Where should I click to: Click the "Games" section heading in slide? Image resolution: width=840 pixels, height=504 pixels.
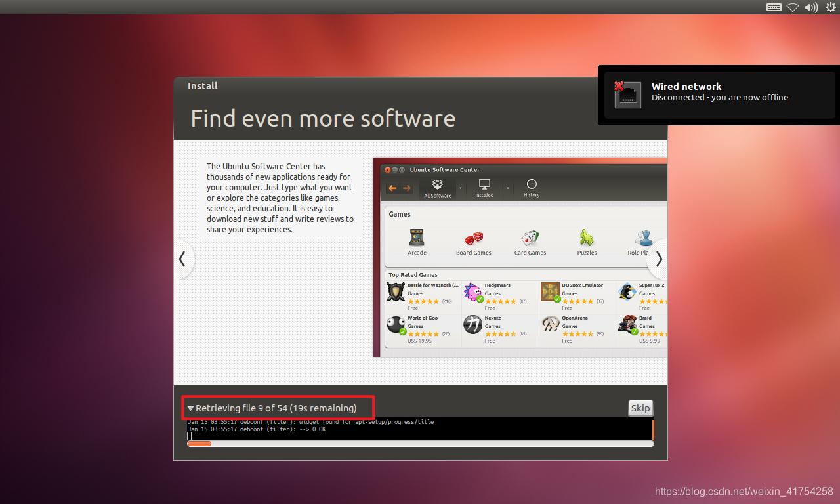pos(400,214)
